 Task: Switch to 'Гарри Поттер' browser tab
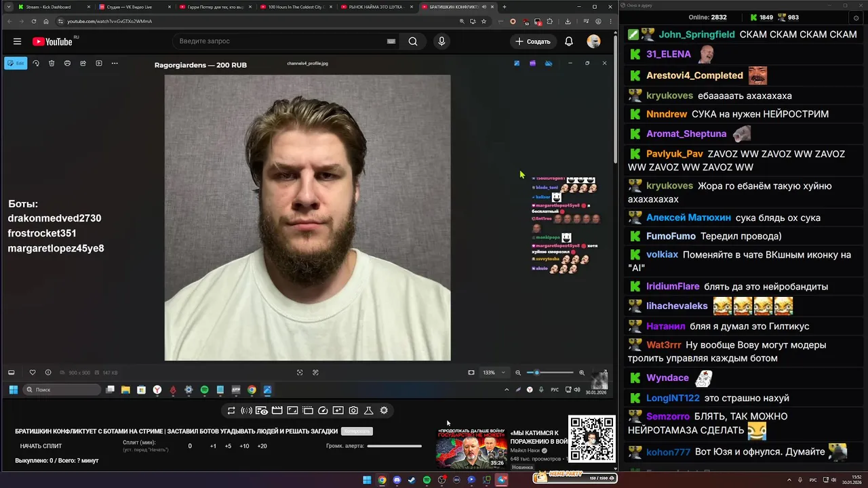click(215, 7)
